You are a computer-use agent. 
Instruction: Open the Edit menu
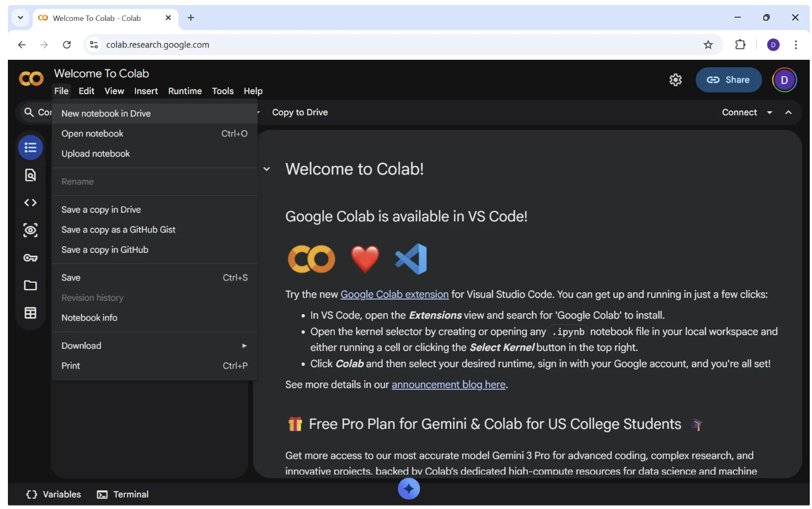click(86, 91)
